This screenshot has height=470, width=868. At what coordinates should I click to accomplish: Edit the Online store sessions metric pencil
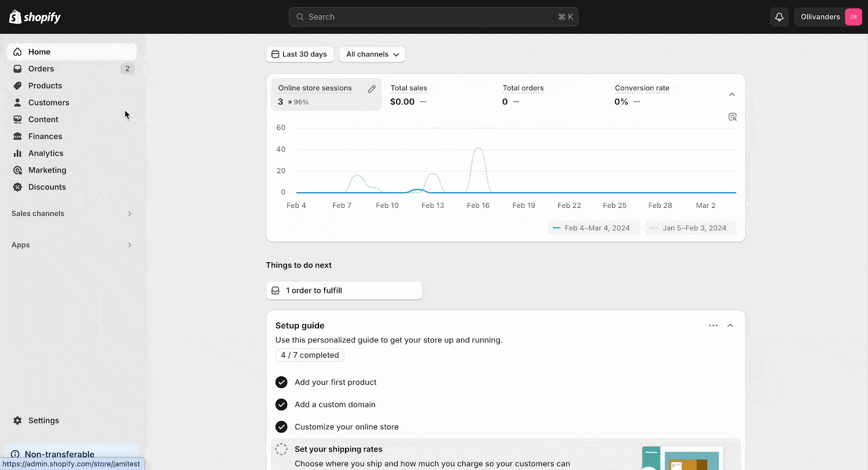coord(372,89)
